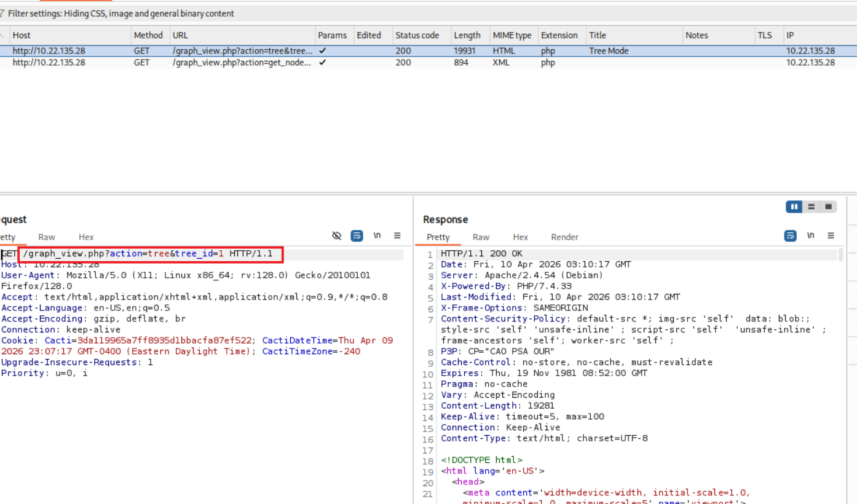Toggle the \n newline display in Request pane
The image size is (857, 504).
click(x=377, y=236)
